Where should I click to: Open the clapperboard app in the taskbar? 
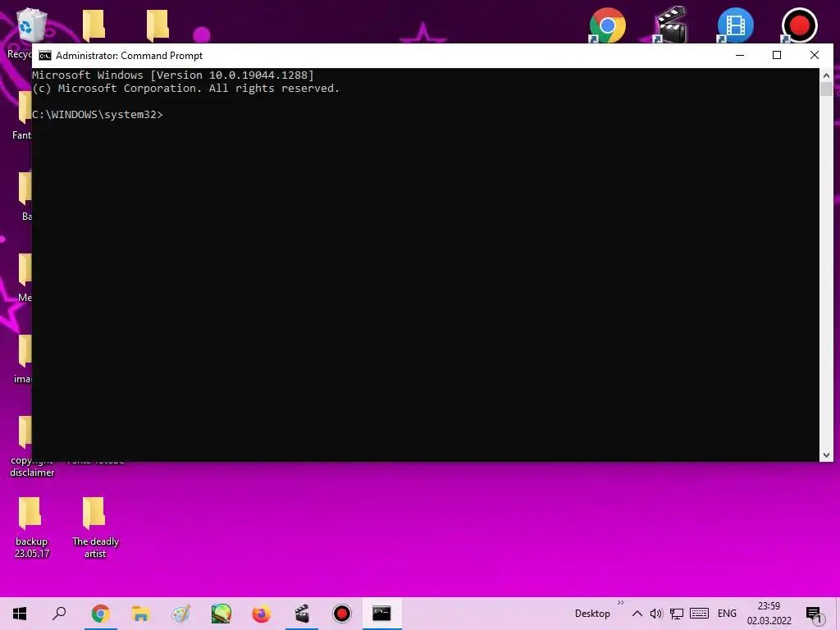click(302, 614)
